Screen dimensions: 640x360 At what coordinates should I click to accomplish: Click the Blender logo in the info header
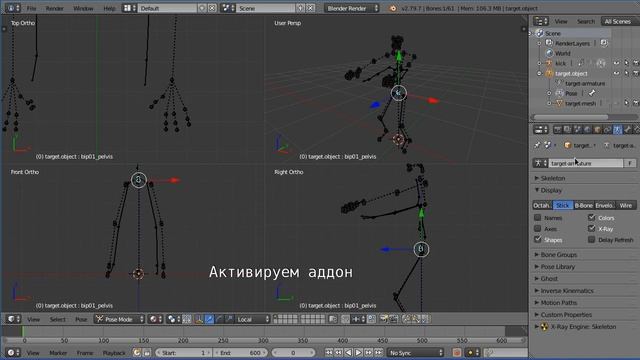pyautogui.click(x=393, y=8)
